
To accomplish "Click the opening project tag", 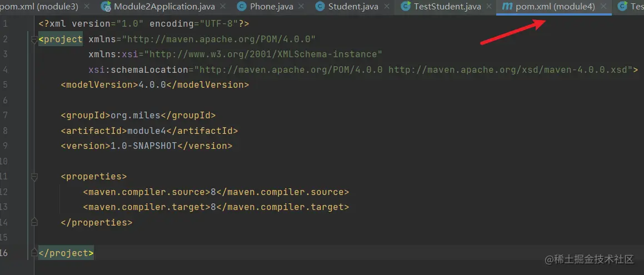I will 61,39.
